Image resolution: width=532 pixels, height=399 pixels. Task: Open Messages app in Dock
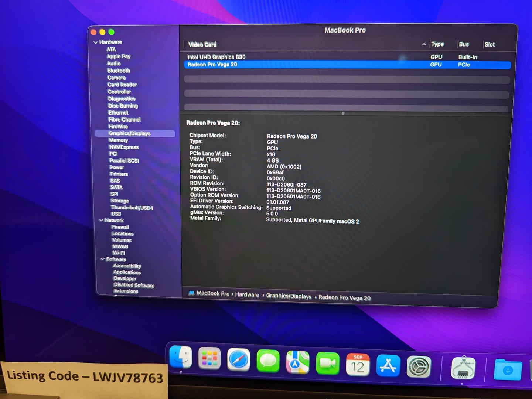[268, 361]
